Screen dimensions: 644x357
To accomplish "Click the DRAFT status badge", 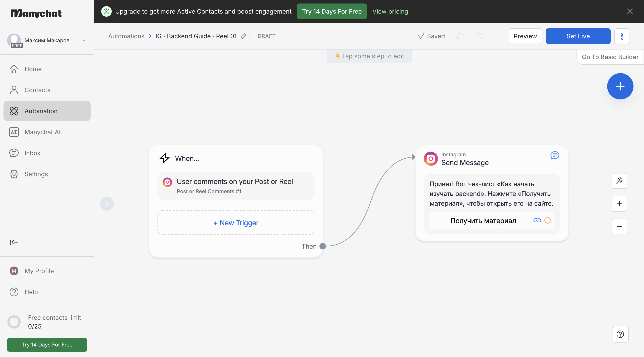I will (267, 36).
